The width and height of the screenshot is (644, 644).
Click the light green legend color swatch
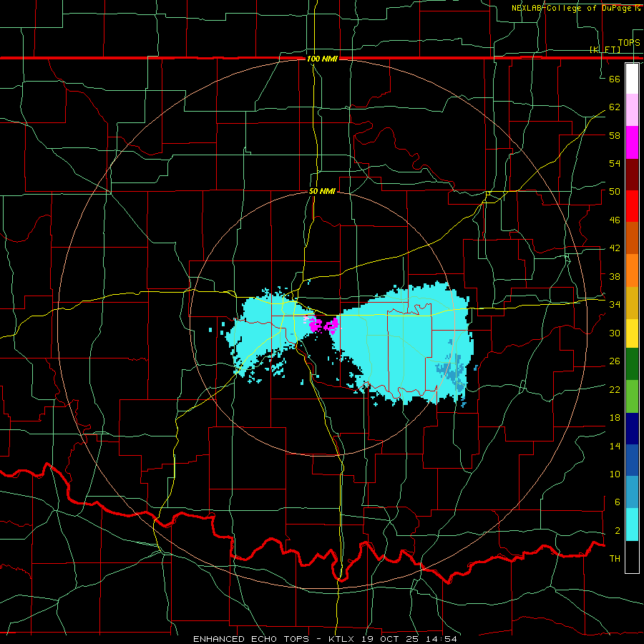[632, 396]
